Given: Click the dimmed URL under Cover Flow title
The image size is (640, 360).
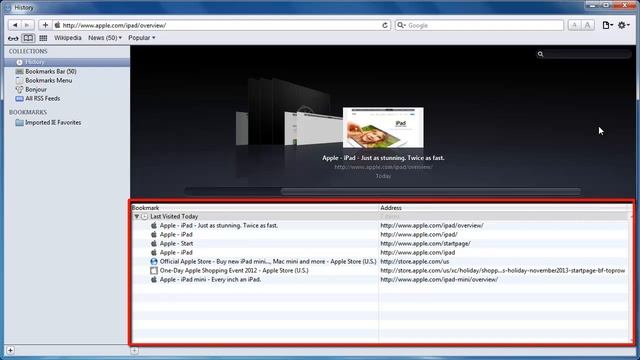Looking at the screenshot, I should 383,167.
